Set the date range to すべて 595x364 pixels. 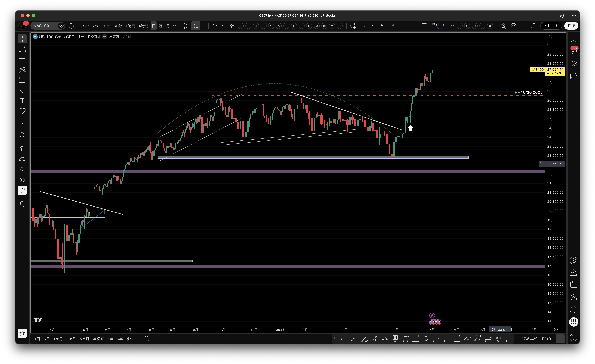(x=132, y=339)
